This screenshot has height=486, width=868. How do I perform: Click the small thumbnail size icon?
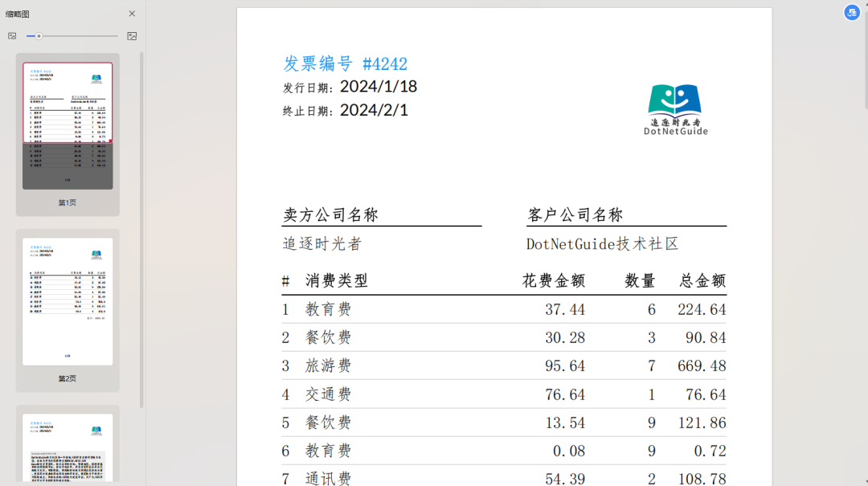coord(12,36)
